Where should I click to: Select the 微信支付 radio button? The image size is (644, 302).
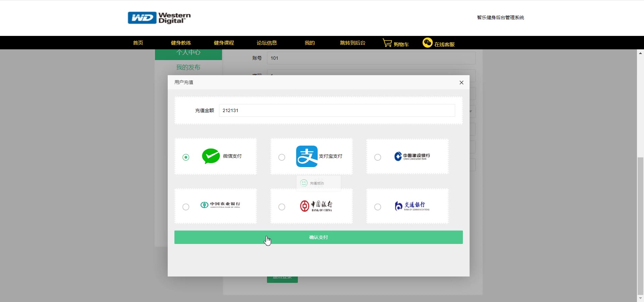click(x=186, y=157)
